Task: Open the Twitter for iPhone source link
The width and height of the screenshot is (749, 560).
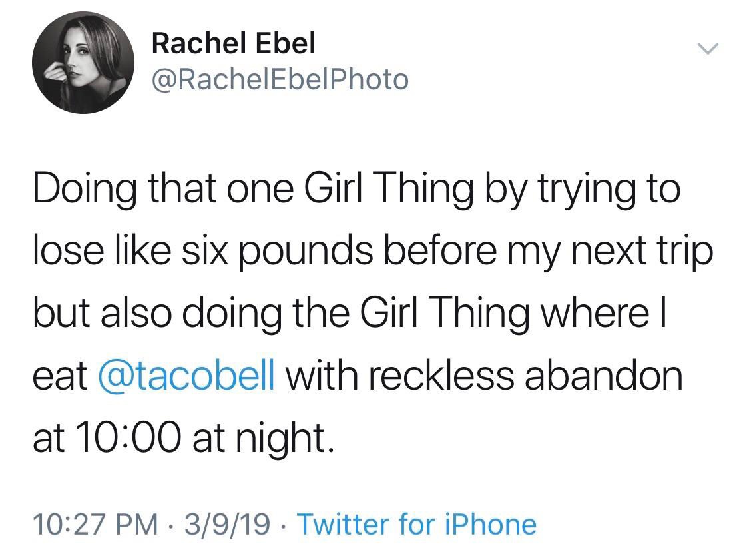Action: coord(416,524)
